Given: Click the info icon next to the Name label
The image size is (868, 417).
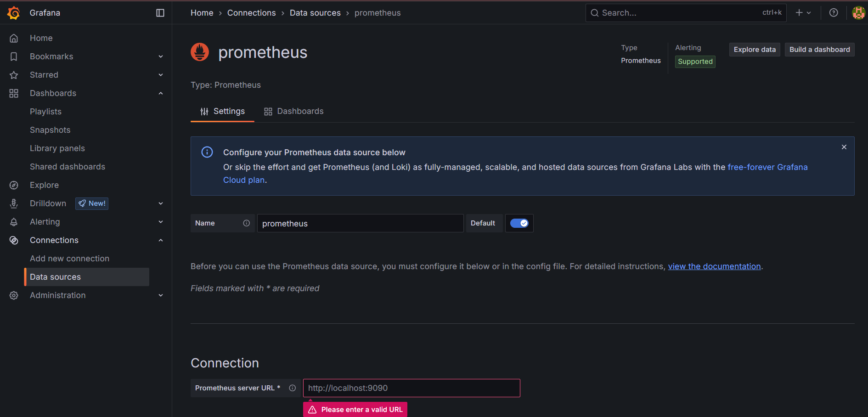Looking at the screenshot, I should (247, 223).
